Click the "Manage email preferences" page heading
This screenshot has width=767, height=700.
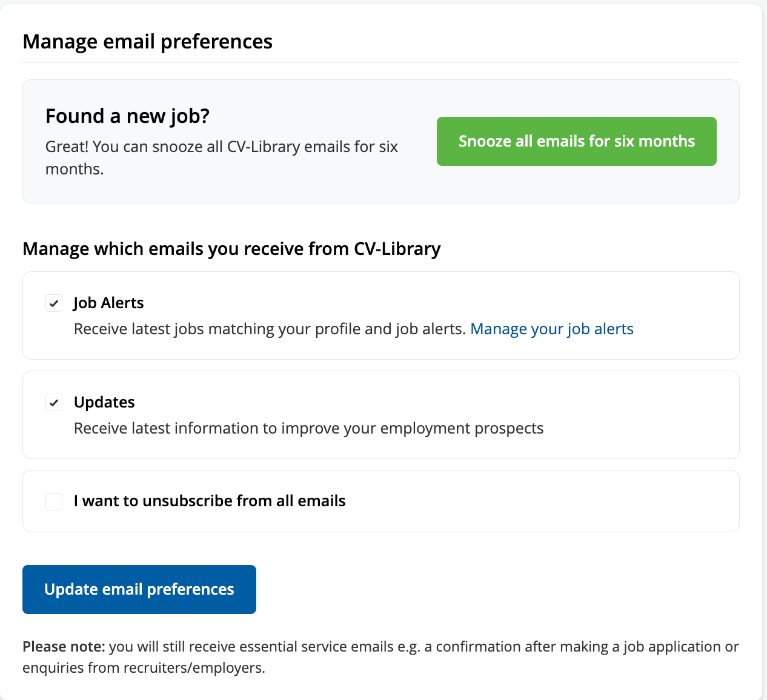pos(147,42)
